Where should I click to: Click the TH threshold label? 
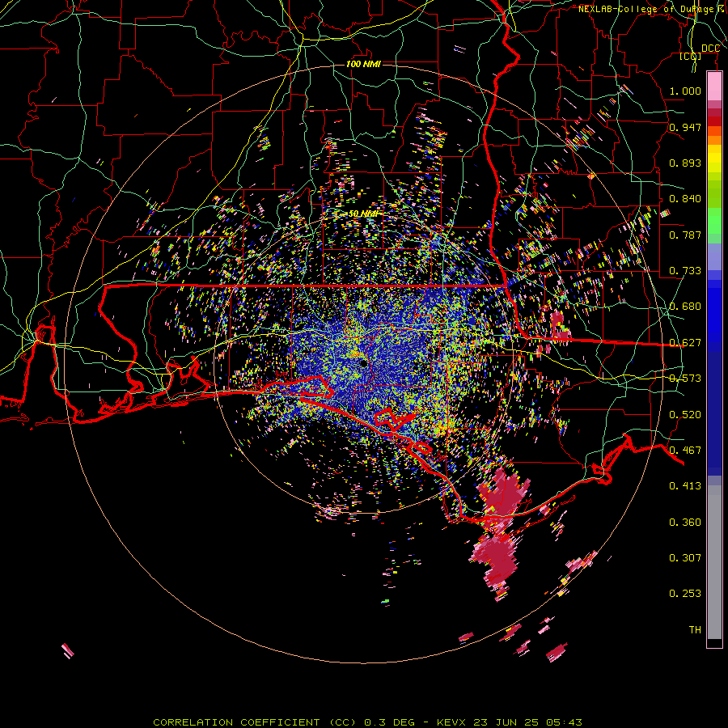(695, 630)
